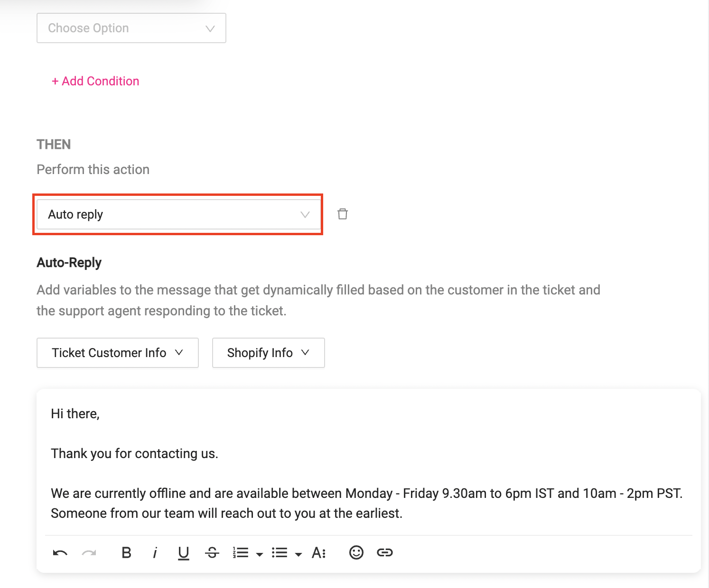Open bulleted list style options arrow
The image size is (709, 588).
299,554
